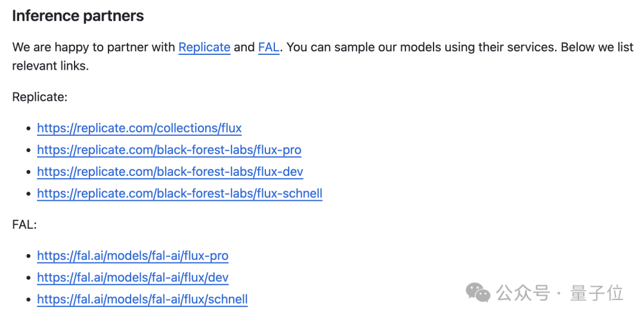644x319 pixels.
Task: Follow the fal.ai flux/schnell model link
Action: [142, 299]
